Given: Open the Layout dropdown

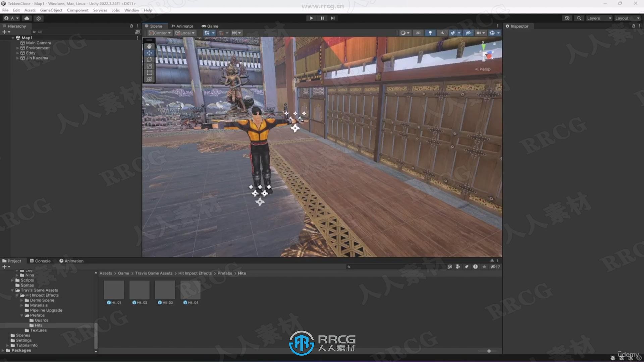Looking at the screenshot, I should [627, 18].
